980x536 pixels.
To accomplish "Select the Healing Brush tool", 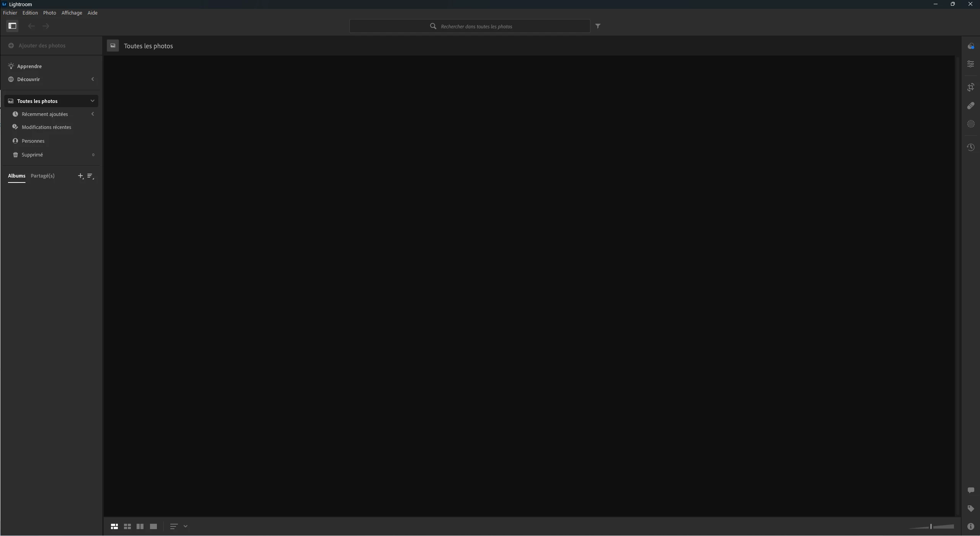I will pos(970,106).
